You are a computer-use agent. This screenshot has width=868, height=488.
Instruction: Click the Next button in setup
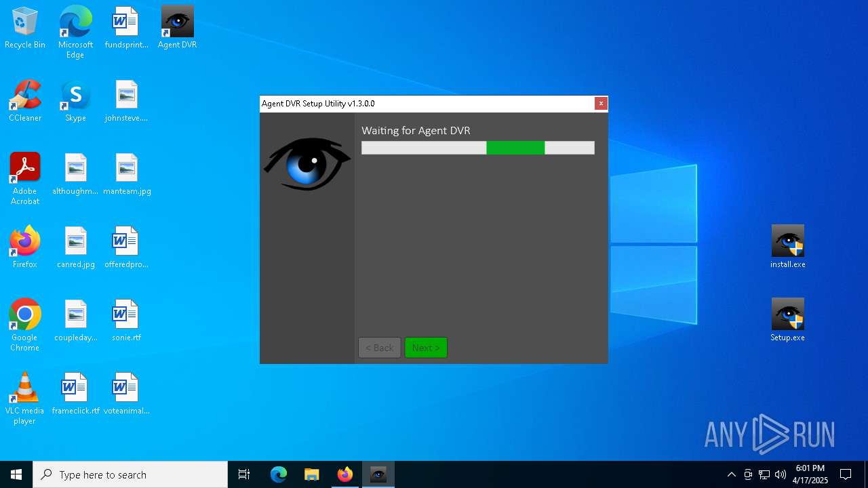(x=426, y=348)
